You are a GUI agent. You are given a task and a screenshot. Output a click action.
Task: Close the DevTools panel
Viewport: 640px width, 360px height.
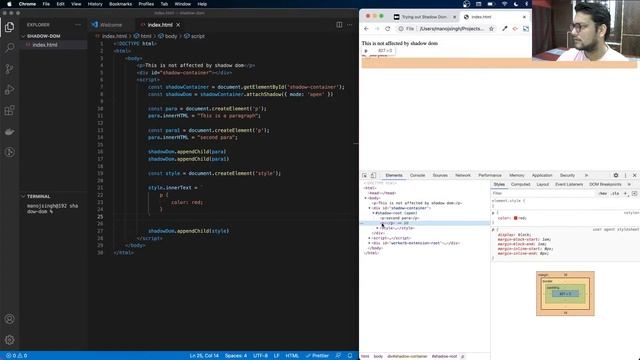click(634, 175)
